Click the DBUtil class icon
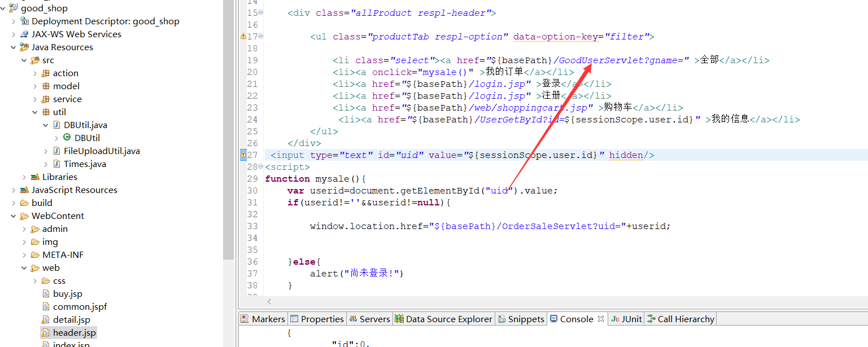 (x=67, y=138)
